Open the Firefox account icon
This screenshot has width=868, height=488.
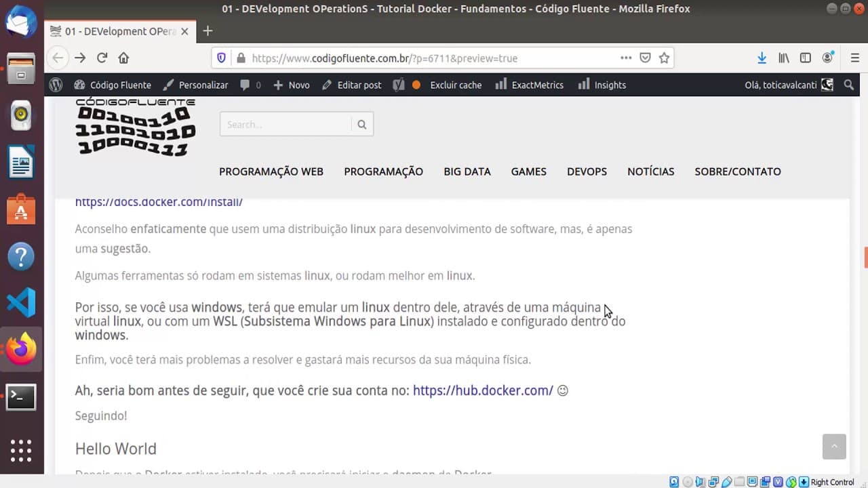[x=828, y=58]
